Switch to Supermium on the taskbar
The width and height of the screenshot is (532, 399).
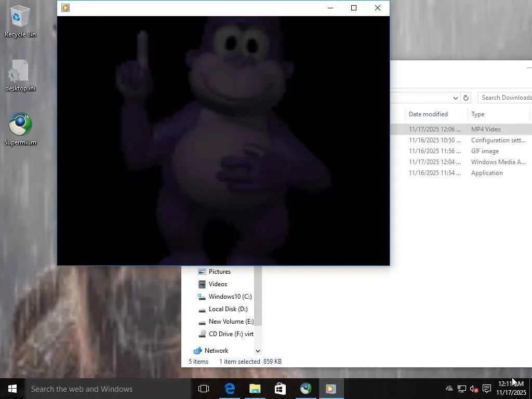(305, 389)
